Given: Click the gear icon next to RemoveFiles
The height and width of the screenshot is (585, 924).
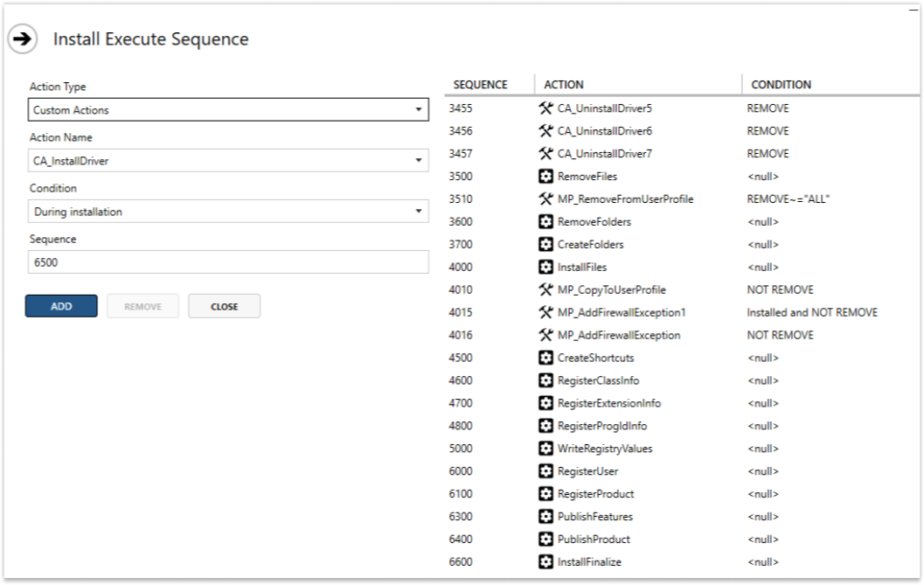Looking at the screenshot, I should pyautogui.click(x=545, y=177).
